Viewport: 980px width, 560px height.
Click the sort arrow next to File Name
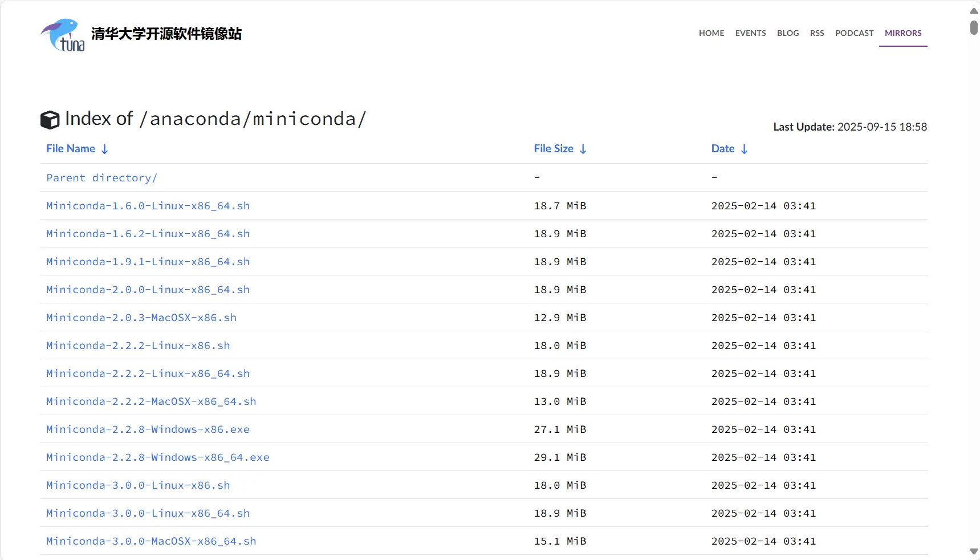(x=105, y=149)
